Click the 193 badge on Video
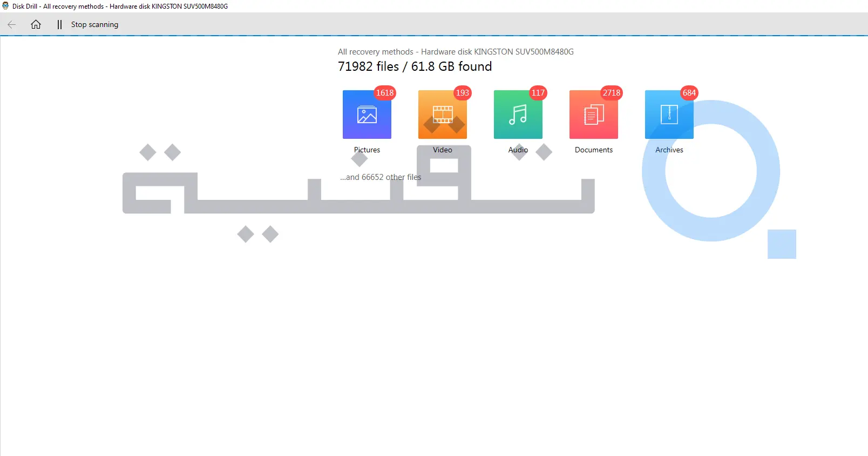Screen dimensions: 868x456 463,93
